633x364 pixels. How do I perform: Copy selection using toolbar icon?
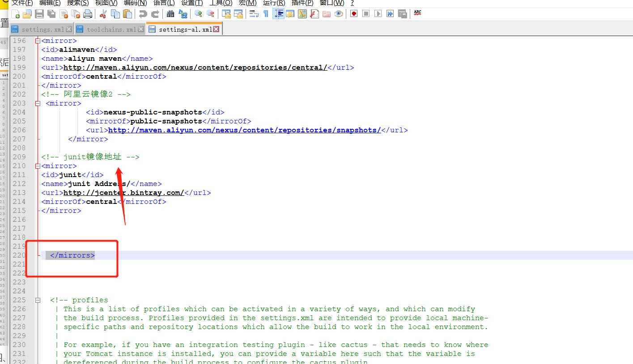[x=115, y=14]
